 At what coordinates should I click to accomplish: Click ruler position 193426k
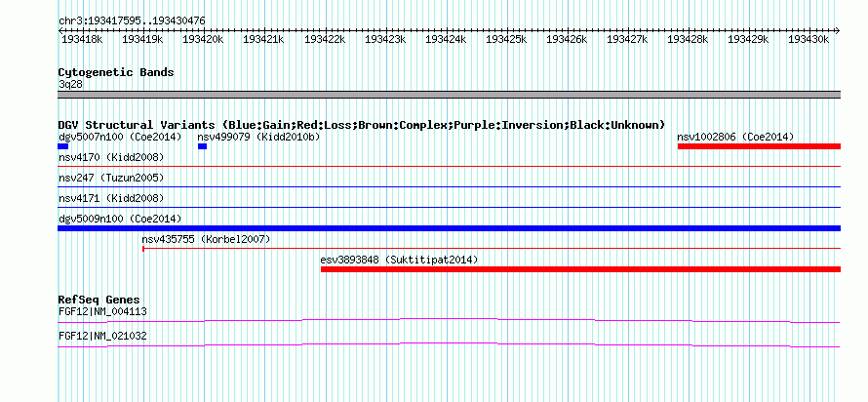[567, 39]
